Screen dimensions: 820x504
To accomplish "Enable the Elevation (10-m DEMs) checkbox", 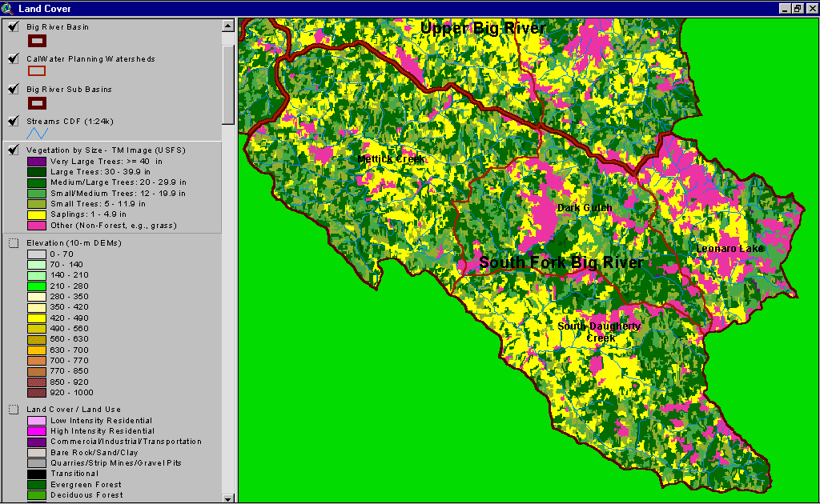I will tap(14, 243).
